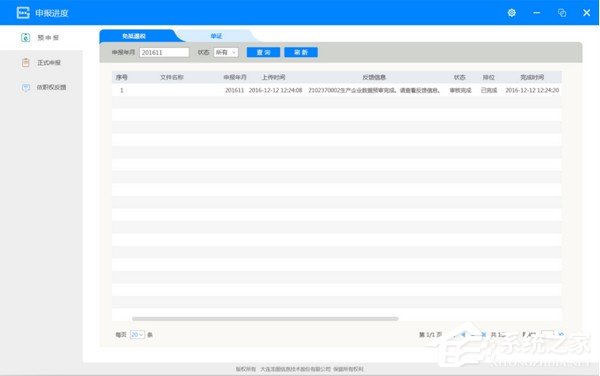Open the 状态 dropdown showing 所有
Viewport: 600px width, 376px height.
click(226, 52)
